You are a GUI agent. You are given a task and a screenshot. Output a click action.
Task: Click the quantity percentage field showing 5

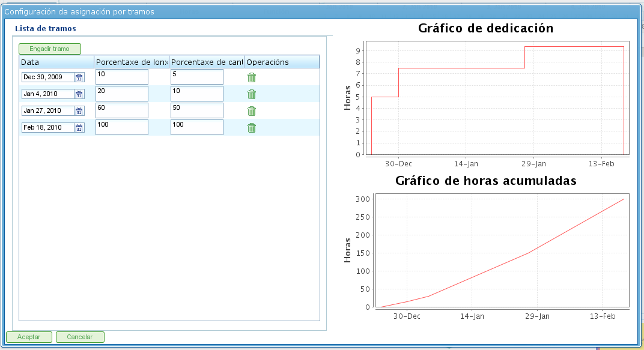point(196,77)
